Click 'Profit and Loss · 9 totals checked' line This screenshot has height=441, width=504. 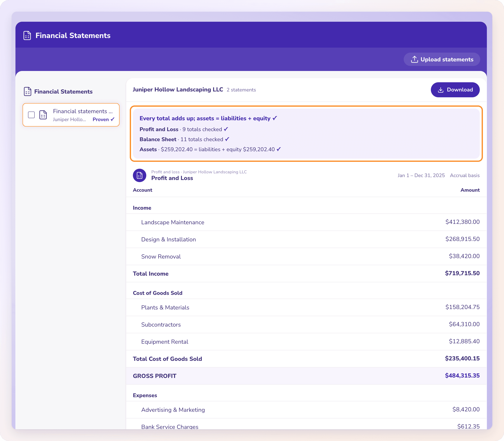184,129
